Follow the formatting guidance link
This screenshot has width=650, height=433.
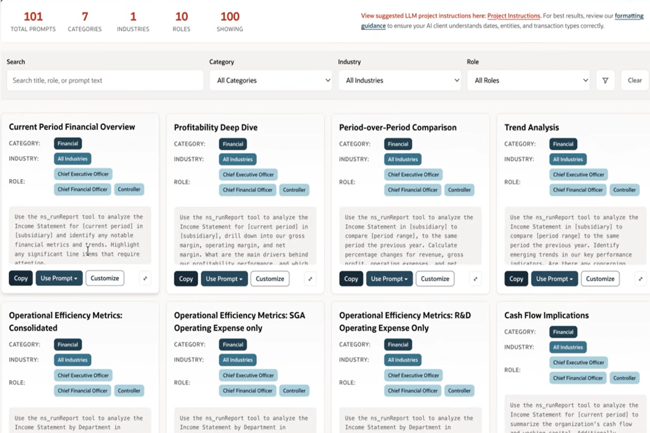point(628,16)
